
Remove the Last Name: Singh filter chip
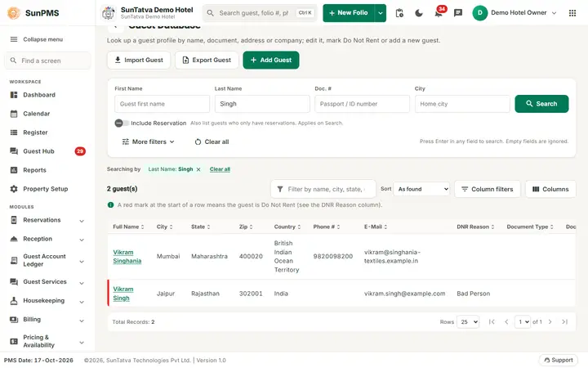pos(198,170)
